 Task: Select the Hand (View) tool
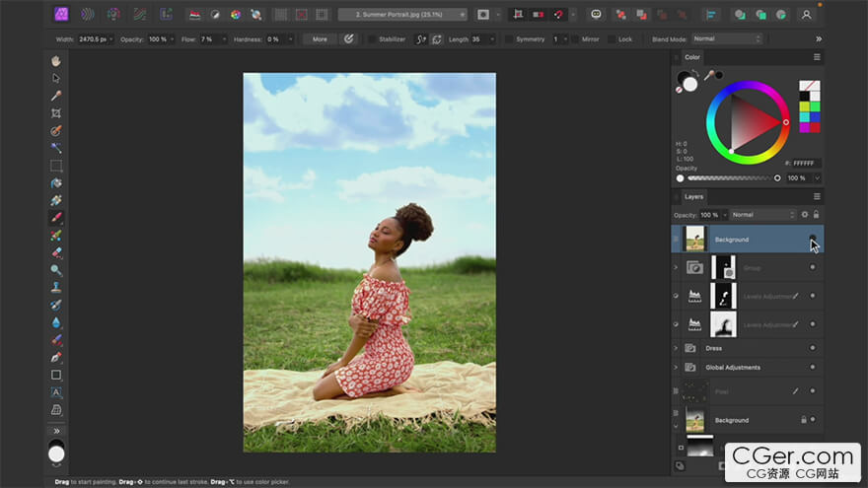[56, 60]
